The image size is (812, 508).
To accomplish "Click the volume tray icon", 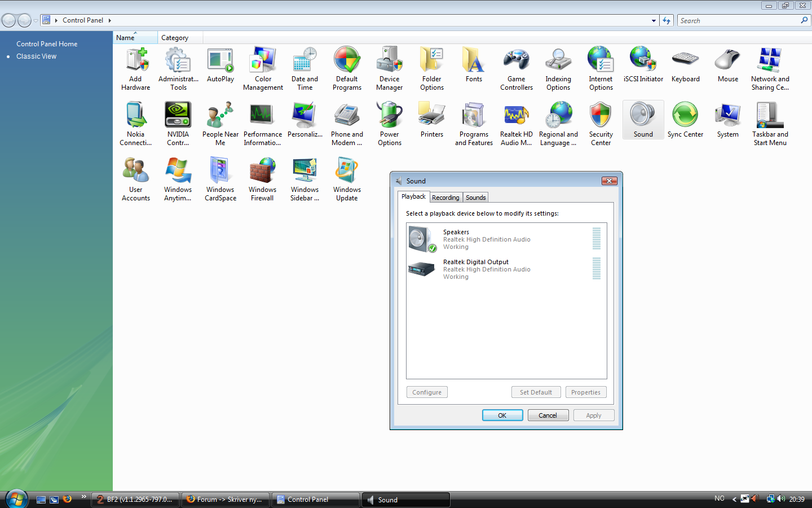I will [781, 499].
